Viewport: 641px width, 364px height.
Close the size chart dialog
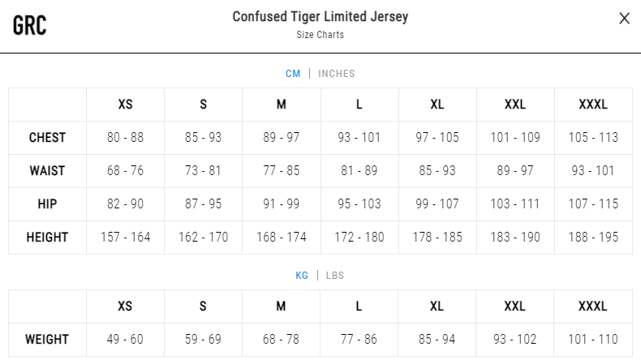624,19
